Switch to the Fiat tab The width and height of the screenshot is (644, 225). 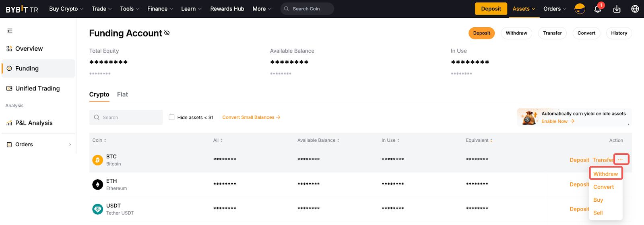point(122,94)
